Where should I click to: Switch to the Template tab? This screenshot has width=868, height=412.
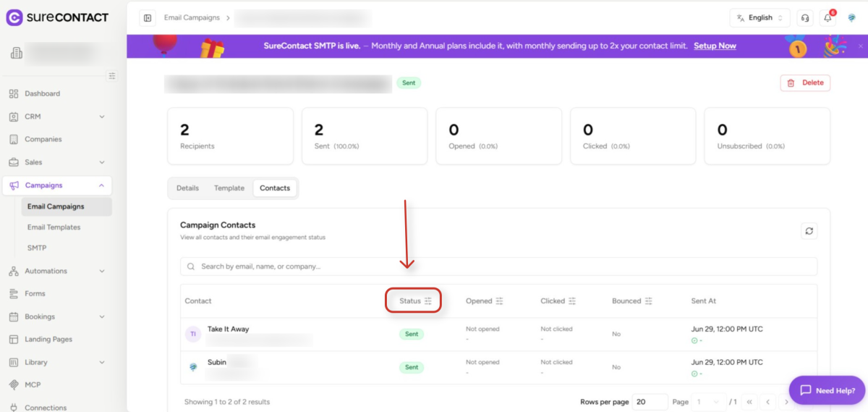[229, 188]
